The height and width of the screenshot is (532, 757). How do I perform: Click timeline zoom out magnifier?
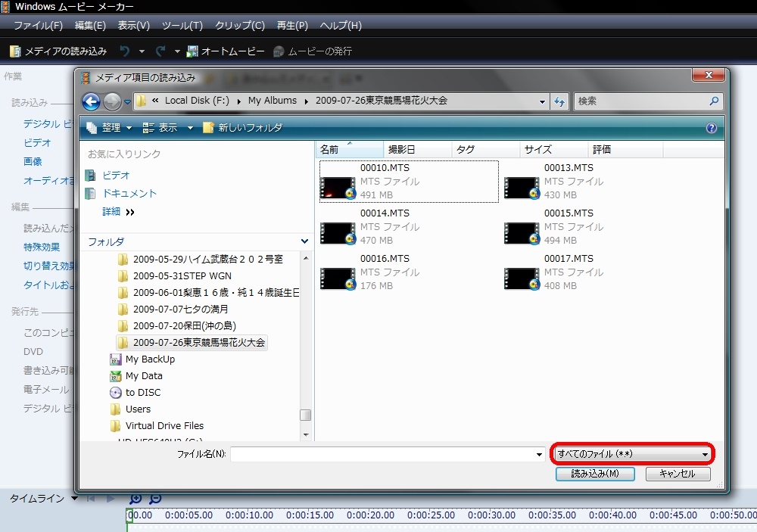coord(155,499)
